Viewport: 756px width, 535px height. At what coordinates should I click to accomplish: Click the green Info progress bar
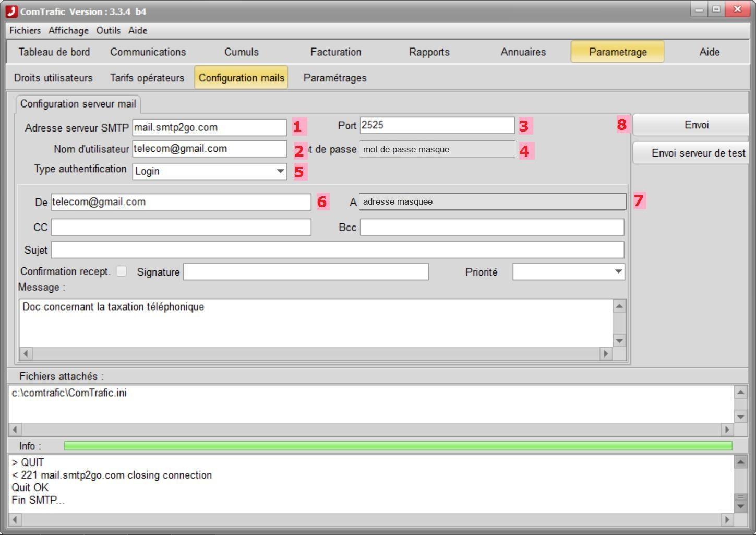398,446
